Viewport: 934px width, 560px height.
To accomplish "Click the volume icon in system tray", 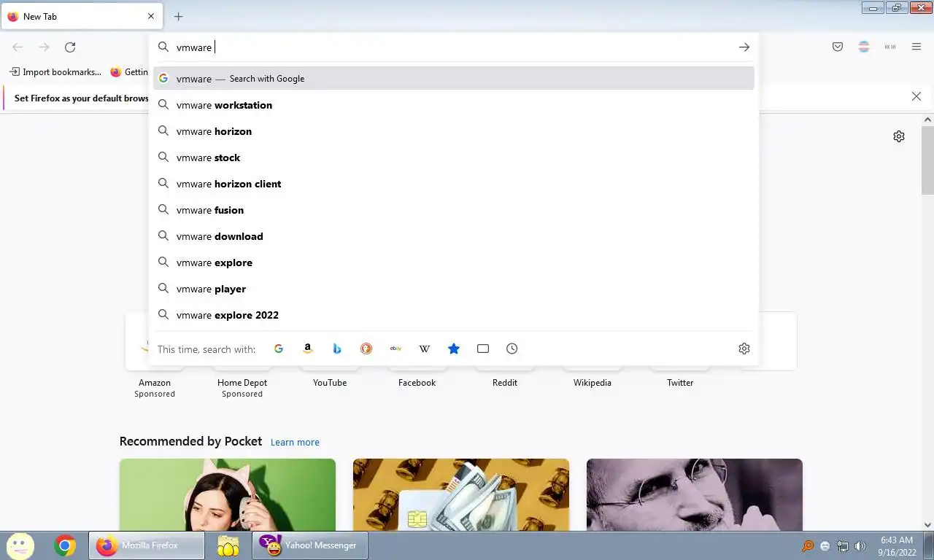I will coord(860,546).
